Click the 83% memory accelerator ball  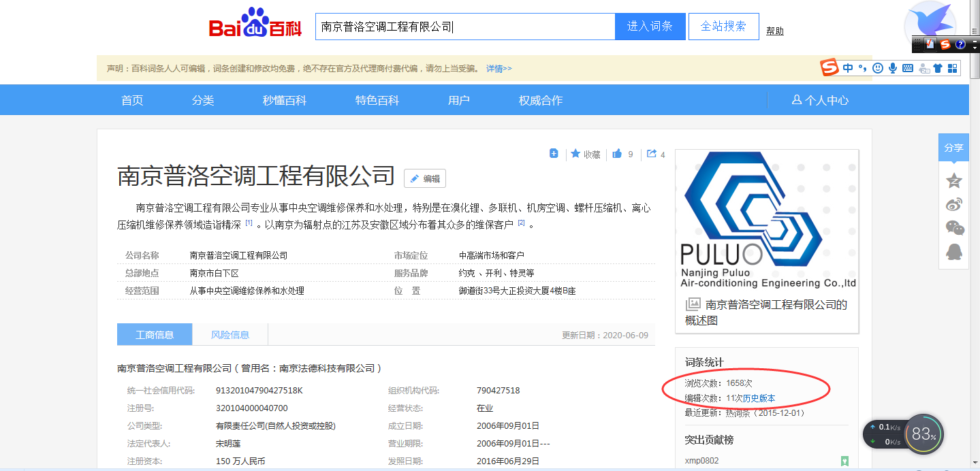924,434
